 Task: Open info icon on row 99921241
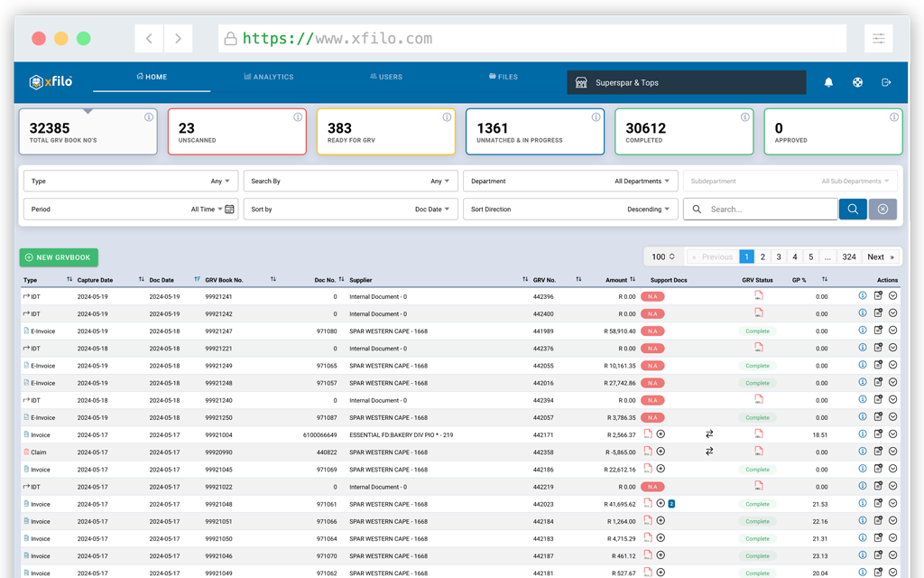pyautogui.click(x=863, y=296)
